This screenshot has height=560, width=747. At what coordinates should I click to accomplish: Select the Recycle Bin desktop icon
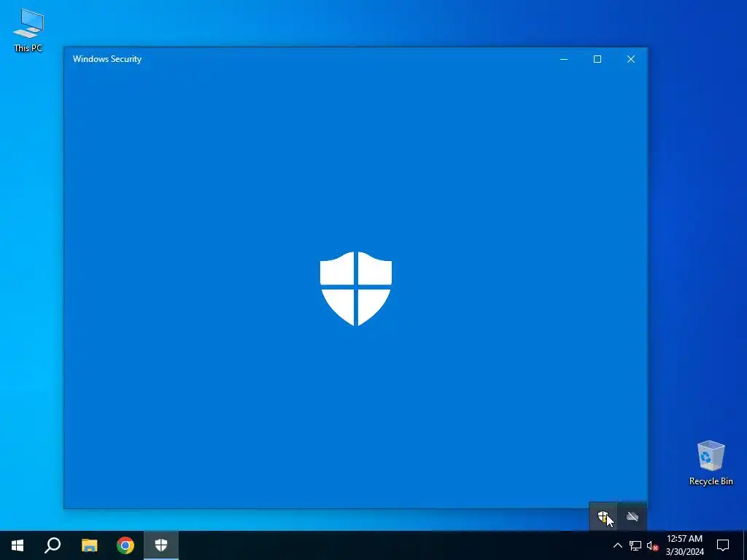[711, 463]
